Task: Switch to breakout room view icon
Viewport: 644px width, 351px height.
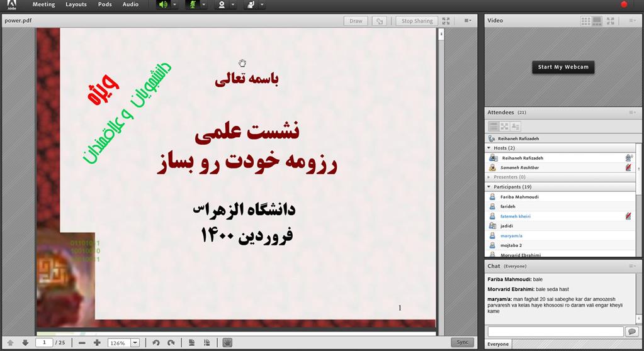Action: pyautogui.click(x=504, y=126)
